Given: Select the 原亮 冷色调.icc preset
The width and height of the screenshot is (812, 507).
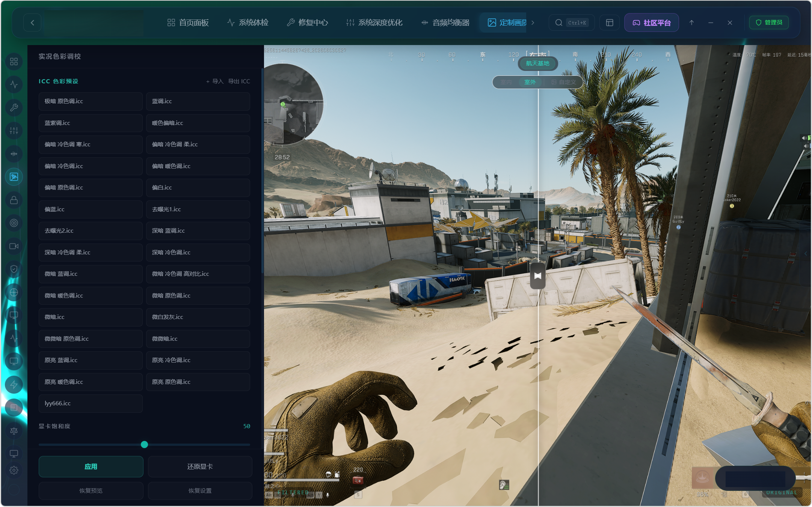Looking at the screenshot, I should 198,360.
